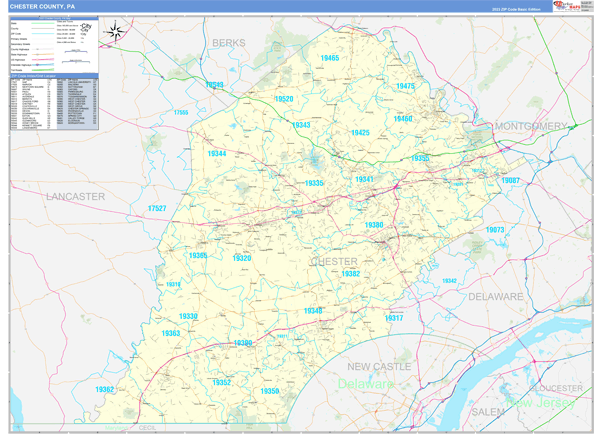Click ZIP code 19382 on map
Screen dimensions: 600x434
tap(350, 273)
